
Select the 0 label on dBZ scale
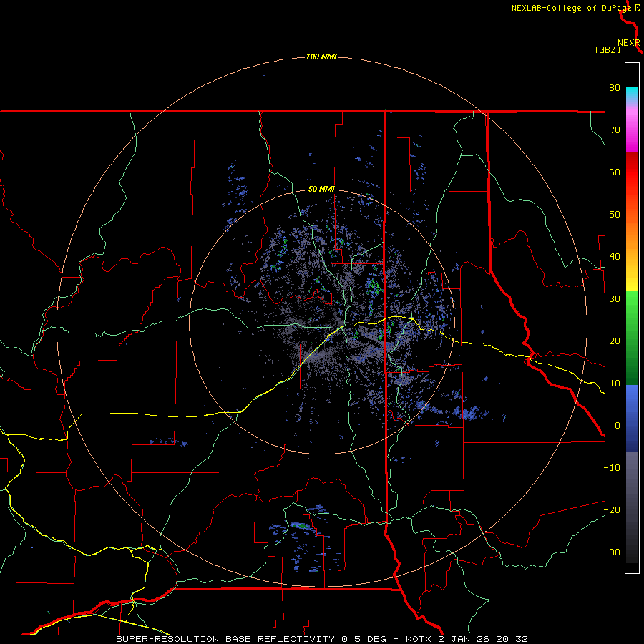tap(618, 426)
